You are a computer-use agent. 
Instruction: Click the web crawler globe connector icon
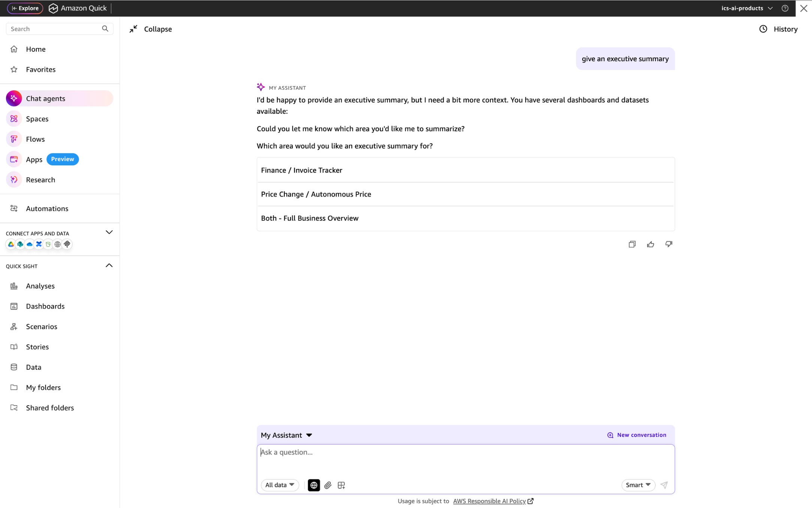coord(58,244)
